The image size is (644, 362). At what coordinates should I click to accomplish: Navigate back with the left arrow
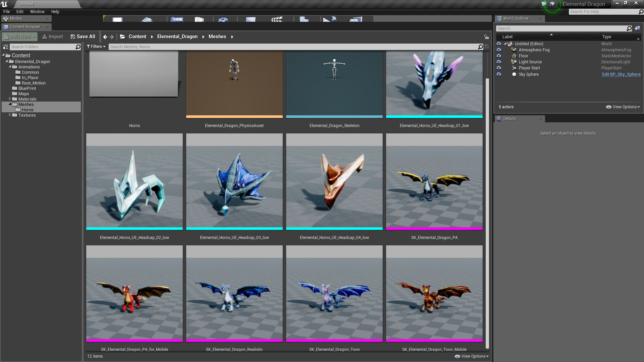(x=105, y=37)
